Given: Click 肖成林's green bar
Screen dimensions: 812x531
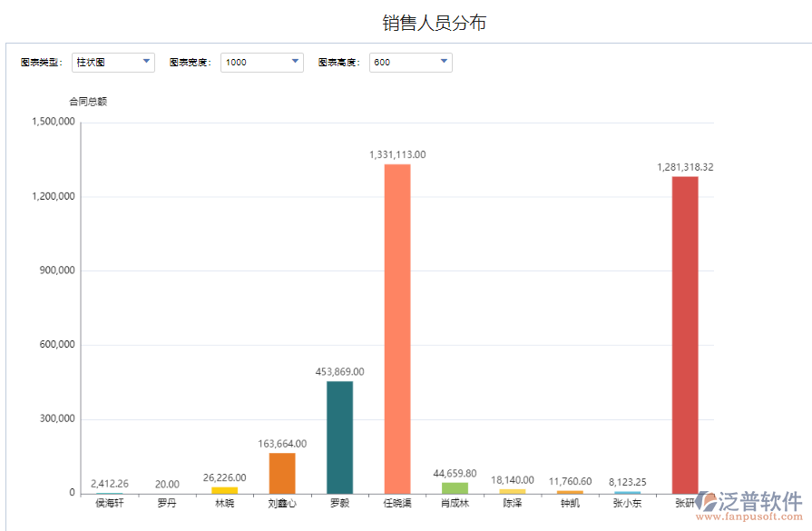Looking at the screenshot, I should click(454, 487).
